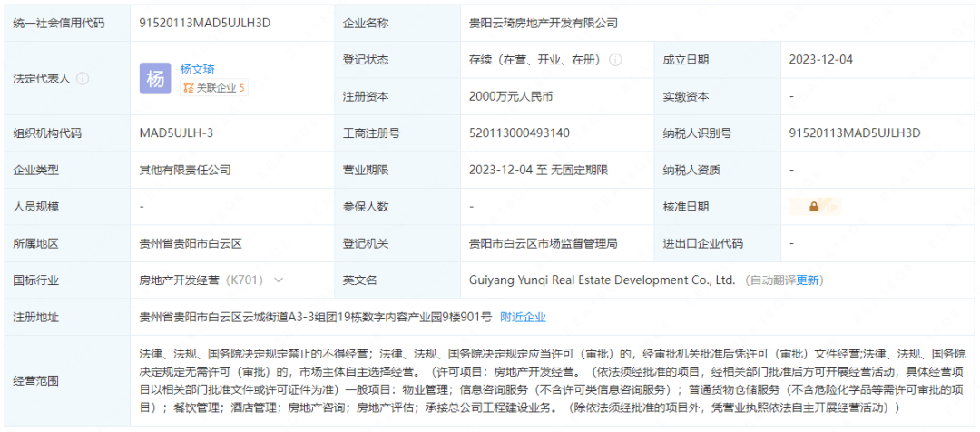Click the 纳税人资质 label

[x=691, y=170]
